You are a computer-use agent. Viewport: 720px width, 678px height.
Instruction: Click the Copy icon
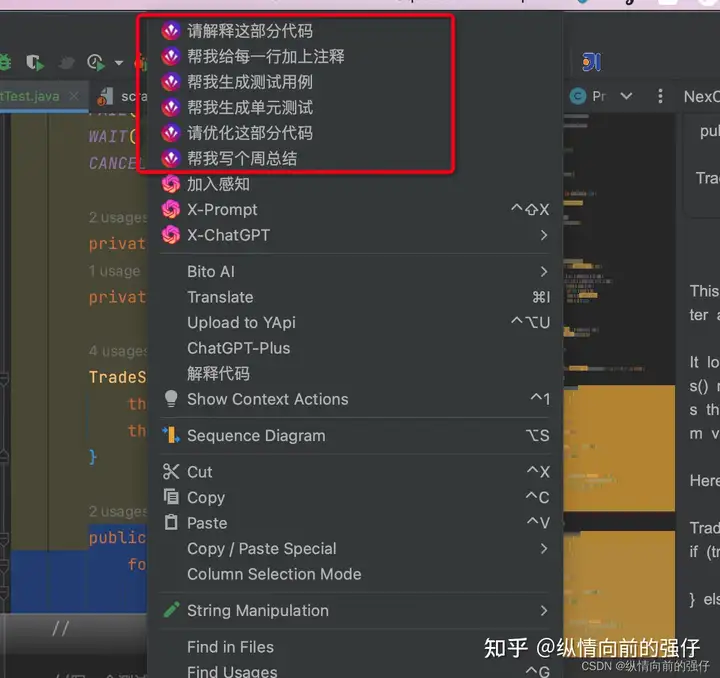(171, 496)
